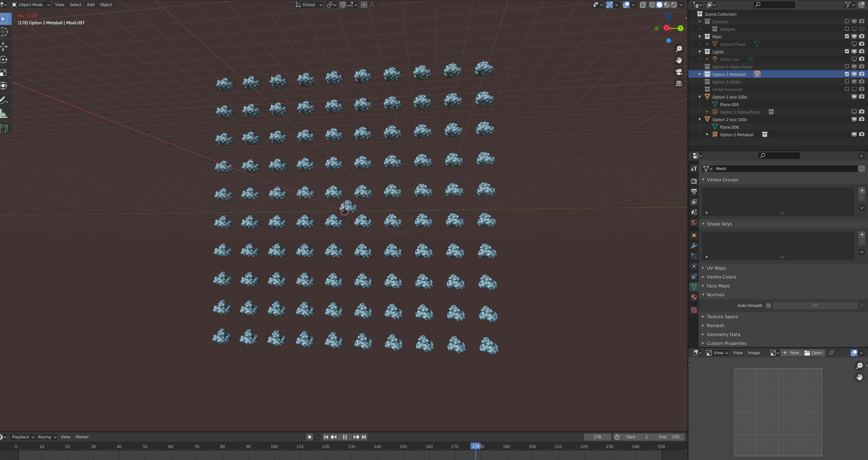868x460 pixels.
Task: Open Render properties tab
Action: pos(694,181)
